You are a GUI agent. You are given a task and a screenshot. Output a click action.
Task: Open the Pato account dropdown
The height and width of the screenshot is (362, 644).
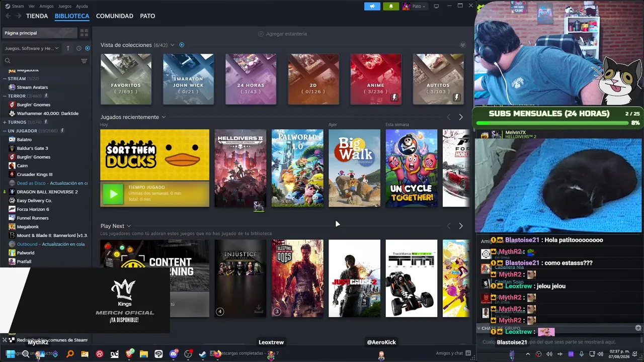coord(415,6)
